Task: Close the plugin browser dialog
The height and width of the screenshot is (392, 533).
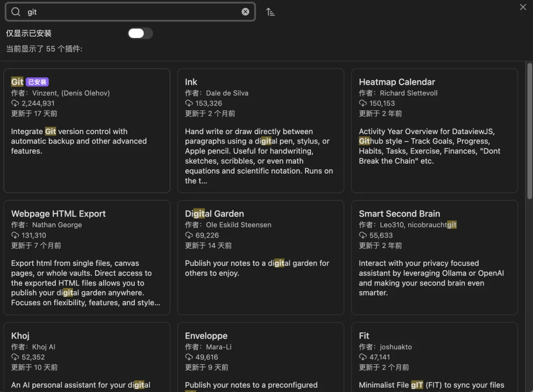Action: pyautogui.click(x=523, y=7)
